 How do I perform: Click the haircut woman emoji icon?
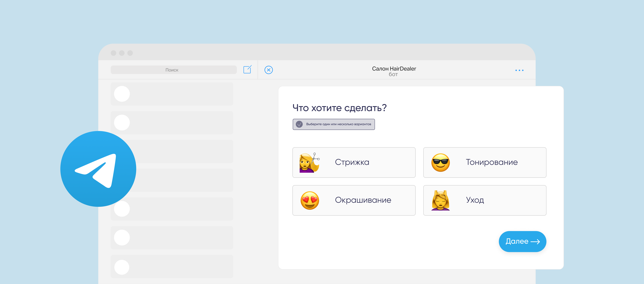tap(309, 163)
